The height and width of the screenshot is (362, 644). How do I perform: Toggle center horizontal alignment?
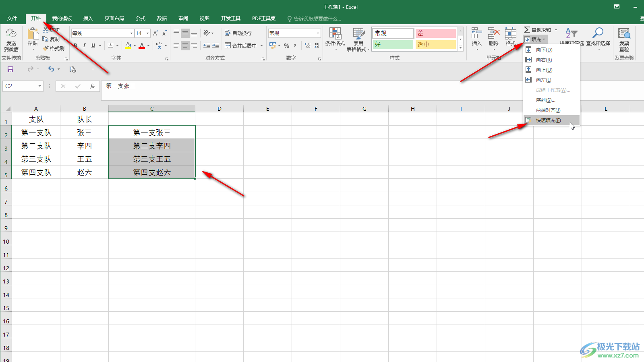click(x=185, y=46)
